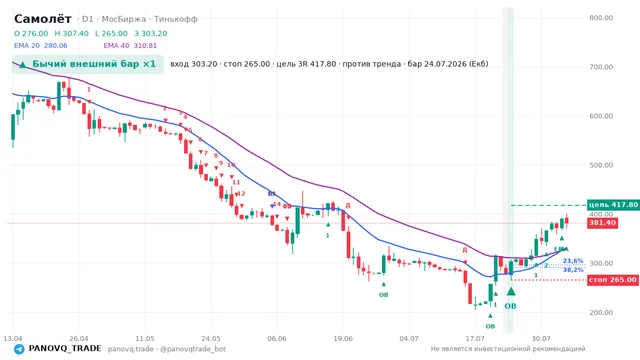Click the disclaimer 'Не является инвестиционной рекомендацией'

pyautogui.click(x=508, y=349)
